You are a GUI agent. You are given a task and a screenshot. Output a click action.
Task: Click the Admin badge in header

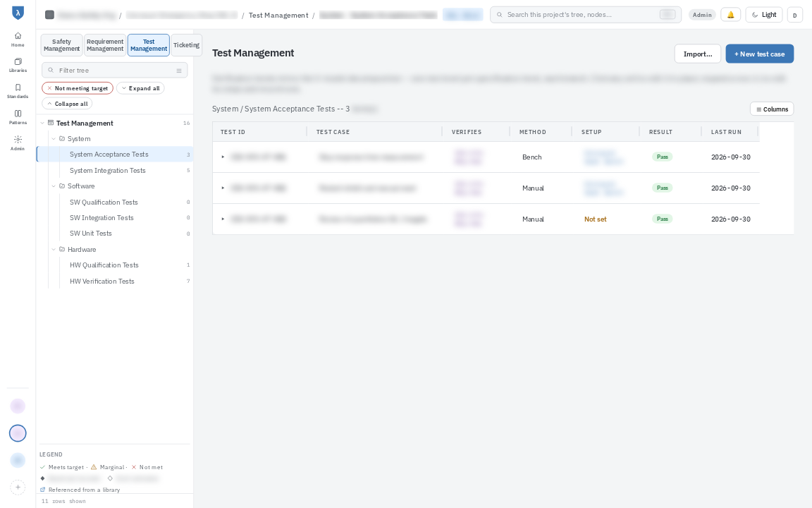tap(702, 15)
